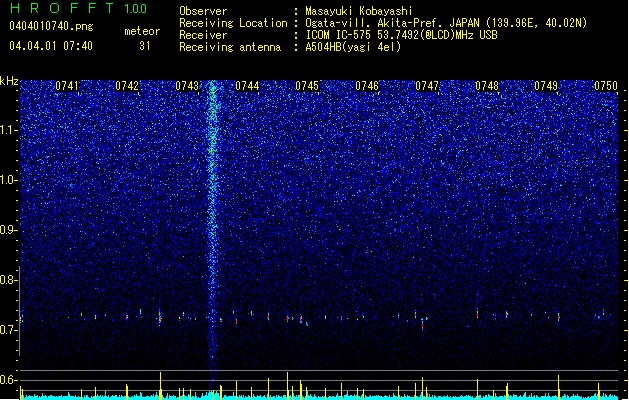Click the date stamp 04.04.01 07:40

51,46
